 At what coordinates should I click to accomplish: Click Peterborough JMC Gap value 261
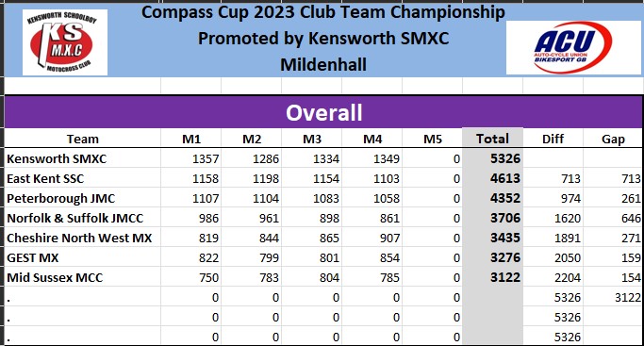[x=613, y=198]
